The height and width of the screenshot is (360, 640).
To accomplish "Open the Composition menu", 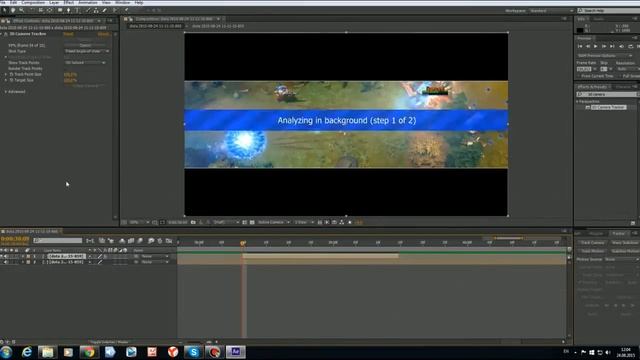I will pyautogui.click(x=33, y=2).
